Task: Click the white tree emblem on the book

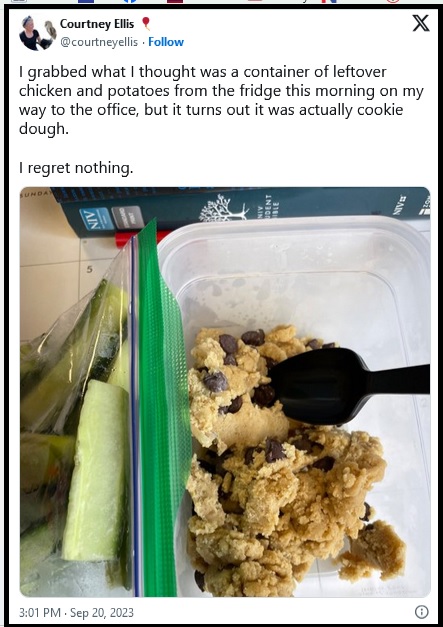Action: coord(223,208)
